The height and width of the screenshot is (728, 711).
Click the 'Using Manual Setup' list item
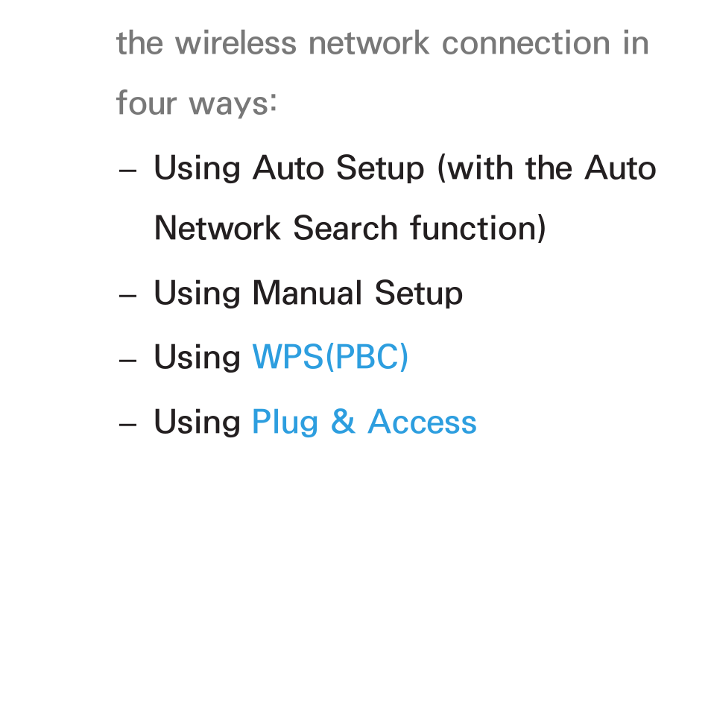click(x=309, y=294)
